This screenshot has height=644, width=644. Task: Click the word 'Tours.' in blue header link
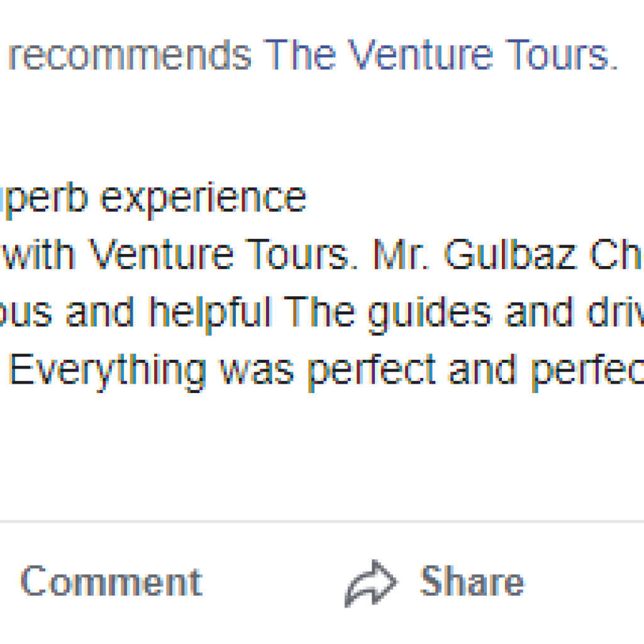click(x=562, y=55)
